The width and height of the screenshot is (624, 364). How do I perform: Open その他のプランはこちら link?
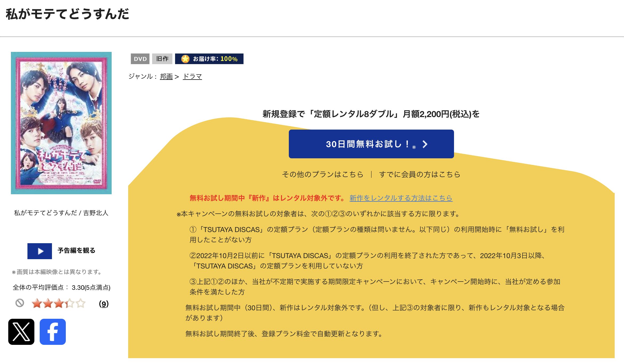tap(323, 174)
